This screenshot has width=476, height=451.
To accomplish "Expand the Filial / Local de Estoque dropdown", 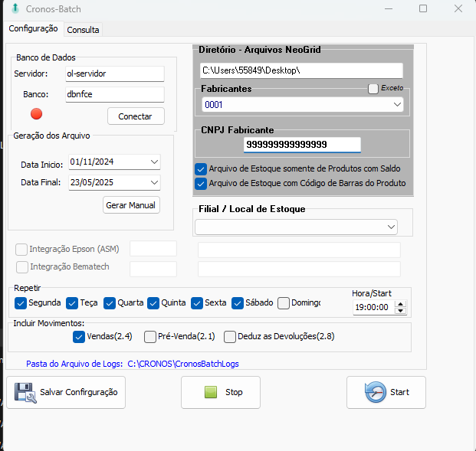I will [391, 227].
